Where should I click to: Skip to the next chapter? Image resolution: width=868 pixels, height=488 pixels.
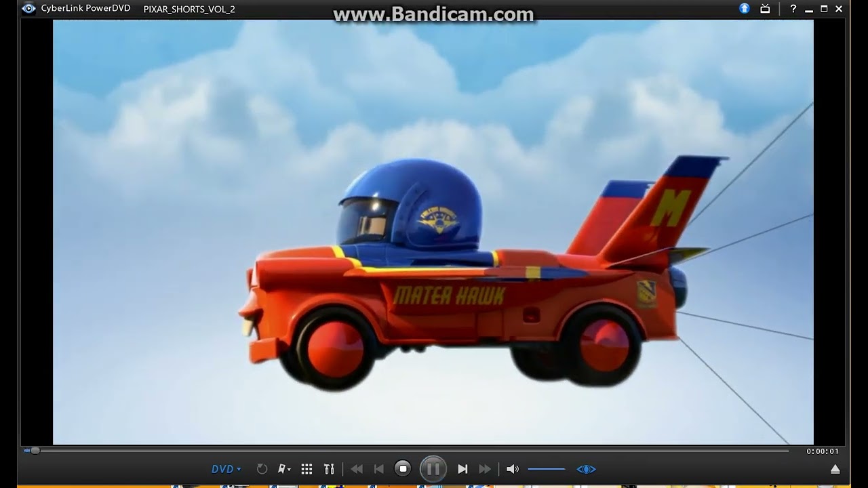(462, 469)
